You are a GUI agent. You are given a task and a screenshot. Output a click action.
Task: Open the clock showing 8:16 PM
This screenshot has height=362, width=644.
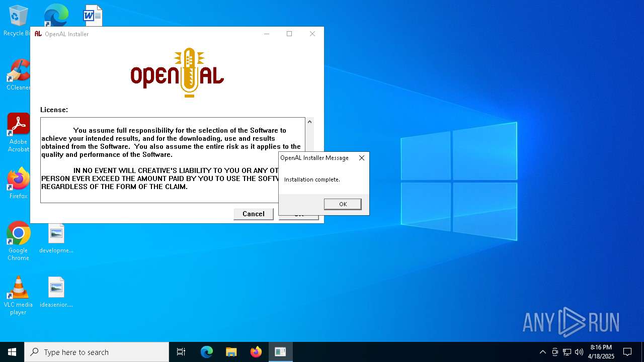pos(601,352)
